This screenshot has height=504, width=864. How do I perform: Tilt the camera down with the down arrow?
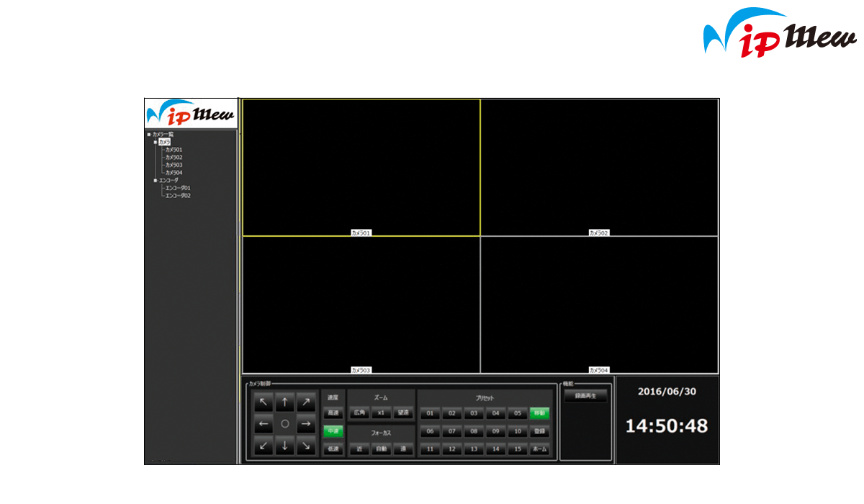click(285, 446)
